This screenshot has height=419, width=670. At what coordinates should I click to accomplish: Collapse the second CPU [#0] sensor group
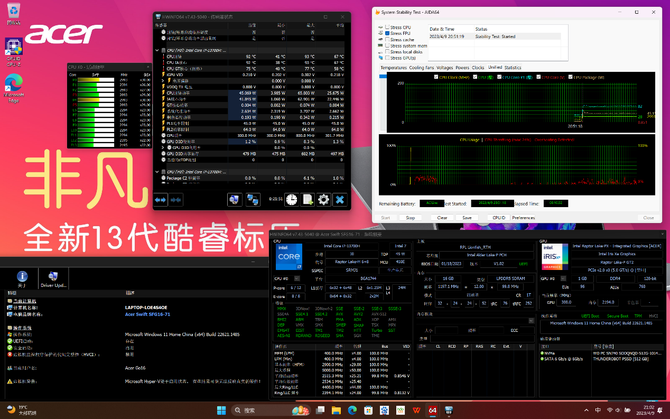[157, 172]
